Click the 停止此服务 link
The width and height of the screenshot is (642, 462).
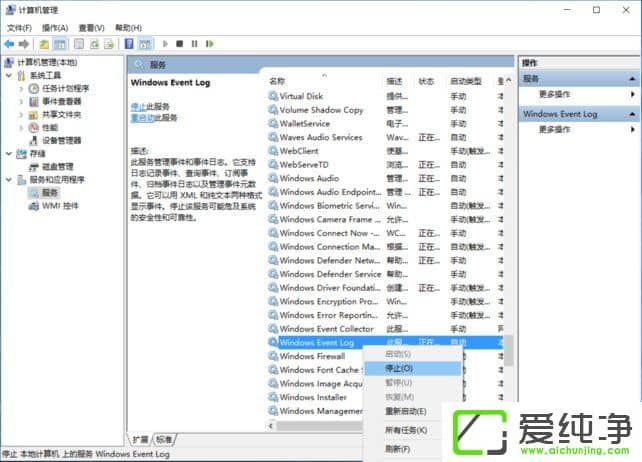click(150, 107)
